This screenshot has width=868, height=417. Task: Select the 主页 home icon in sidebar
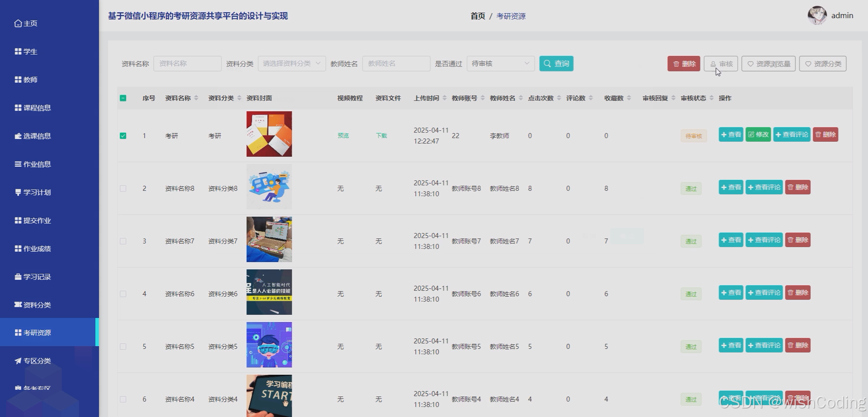coord(18,23)
